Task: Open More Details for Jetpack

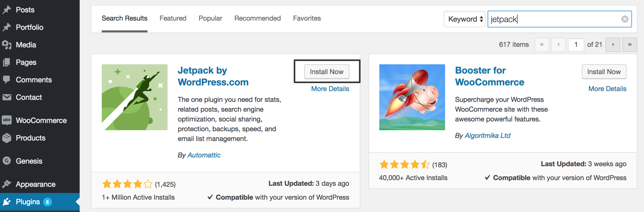Action: click(x=330, y=89)
